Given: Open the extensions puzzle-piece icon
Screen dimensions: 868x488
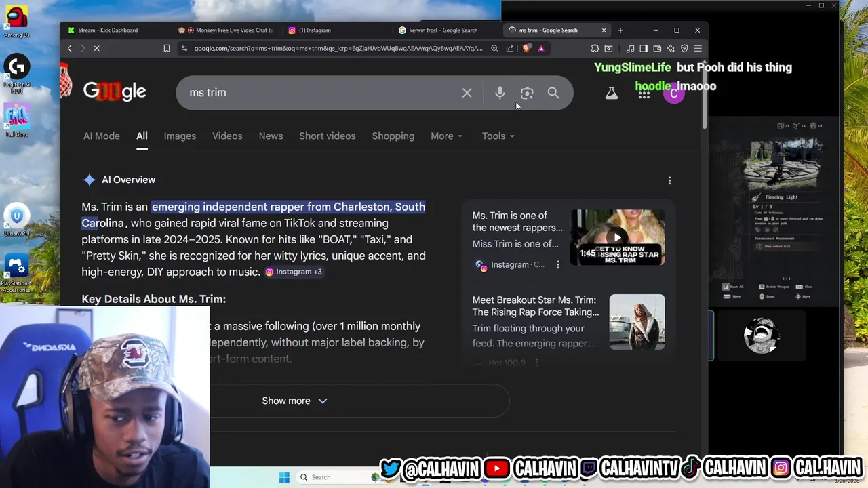Looking at the screenshot, I should tap(595, 48).
